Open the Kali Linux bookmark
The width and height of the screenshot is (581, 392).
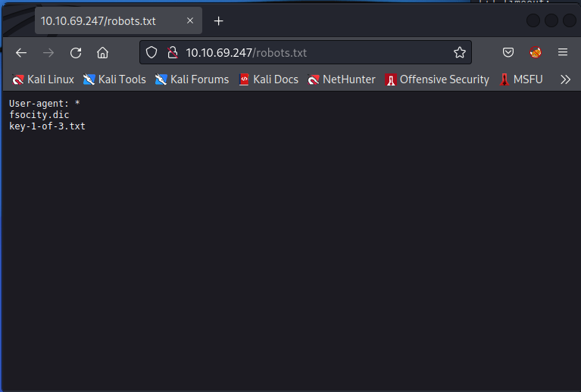pyautogui.click(x=43, y=79)
